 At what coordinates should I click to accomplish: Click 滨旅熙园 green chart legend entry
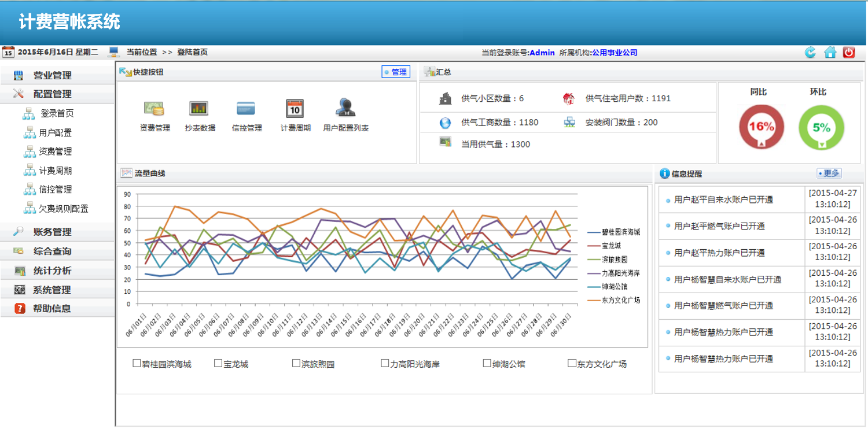608,260
